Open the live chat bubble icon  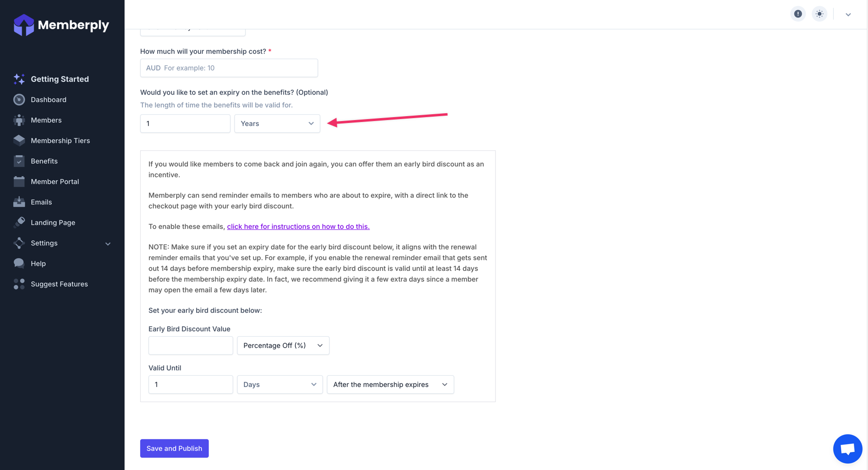(847, 449)
